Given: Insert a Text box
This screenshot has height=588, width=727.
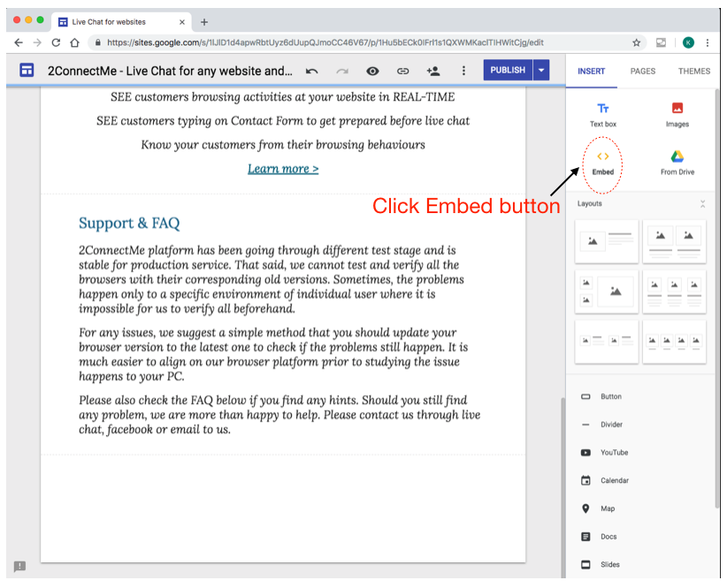Looking at the screenshot, I should (603, 115).
